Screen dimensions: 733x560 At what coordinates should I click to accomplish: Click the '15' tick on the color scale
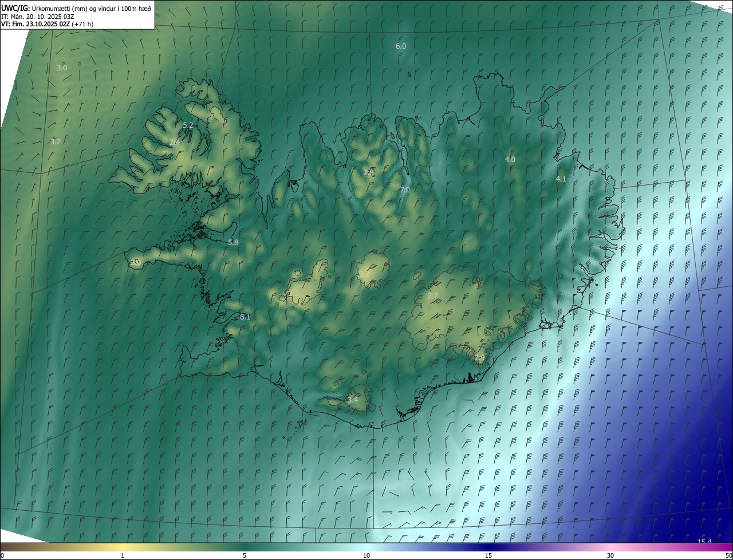pos(488,555)
